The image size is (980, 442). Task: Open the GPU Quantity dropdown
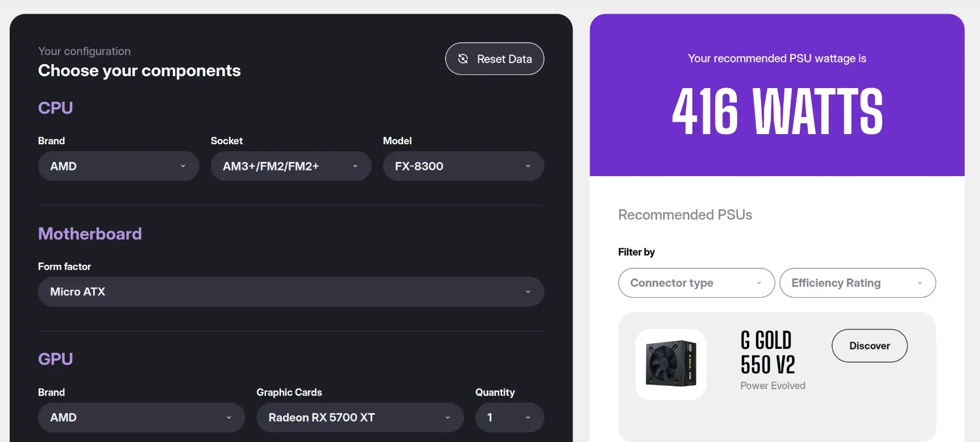click(509, 418)
